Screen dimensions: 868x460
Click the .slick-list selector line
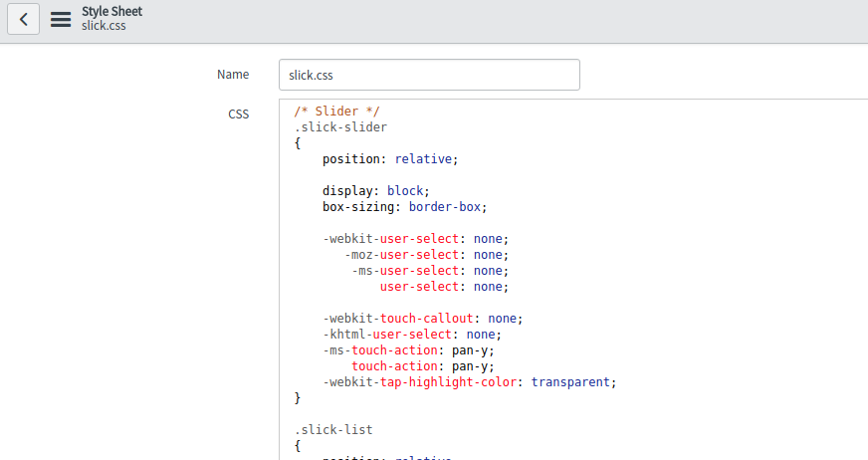(x=333, y=430)
